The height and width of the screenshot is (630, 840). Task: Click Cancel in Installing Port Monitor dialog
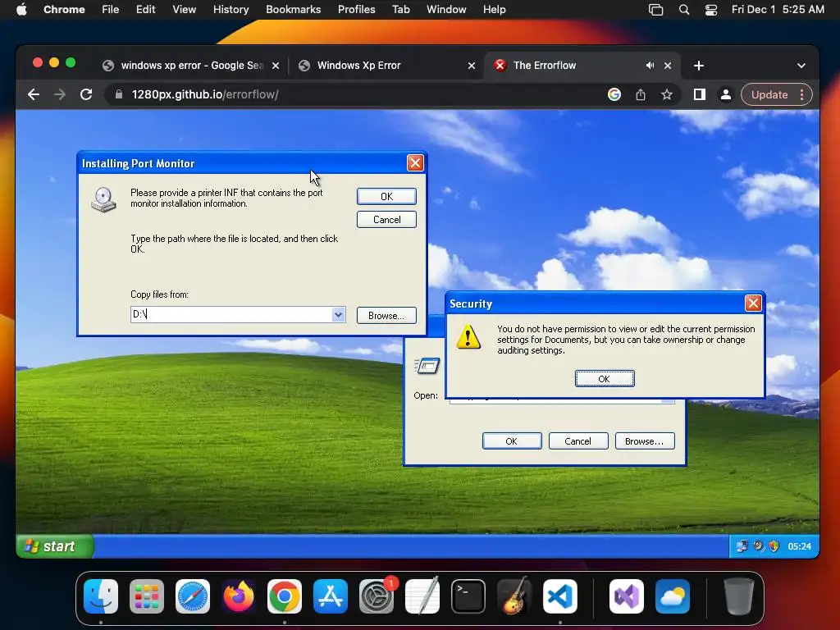[x=386, y=220]
